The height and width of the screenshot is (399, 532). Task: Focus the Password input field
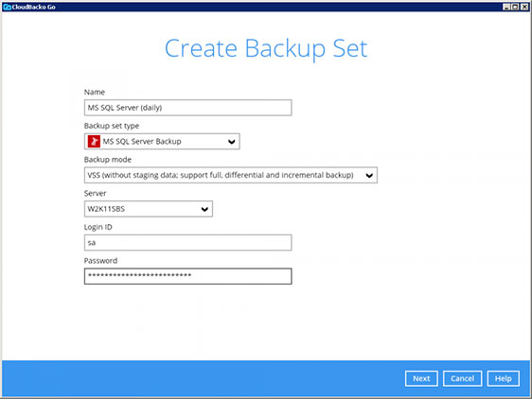coord(188,276)
